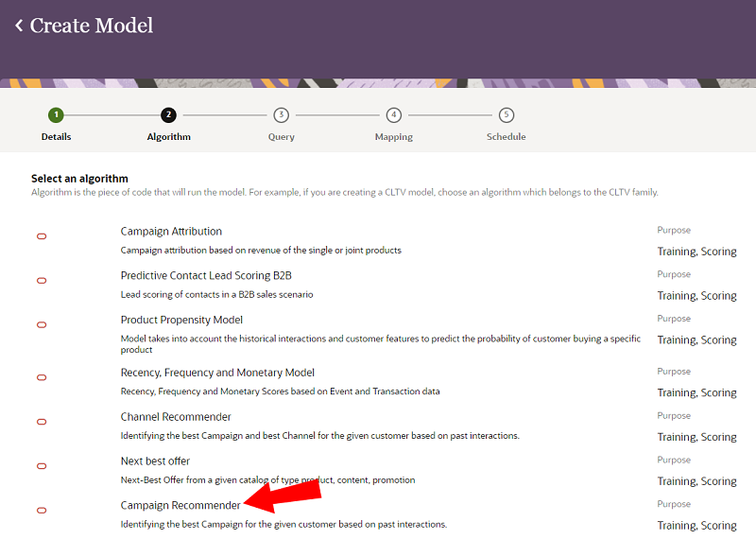Select the Next best offer radio button
The width and height of the screenshot is (756, 539).
(42, 466)
